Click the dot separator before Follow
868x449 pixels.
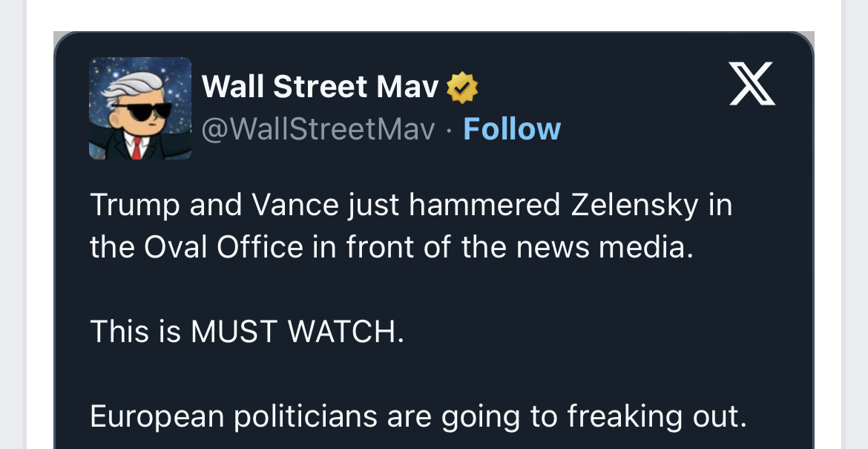pyautogui.click(x=449, y=130)
